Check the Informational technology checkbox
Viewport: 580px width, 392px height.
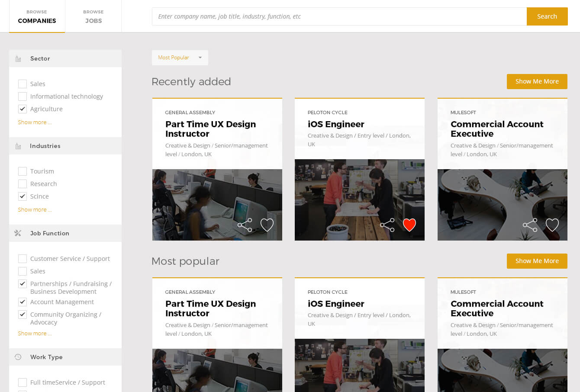(x=23, y=96)
